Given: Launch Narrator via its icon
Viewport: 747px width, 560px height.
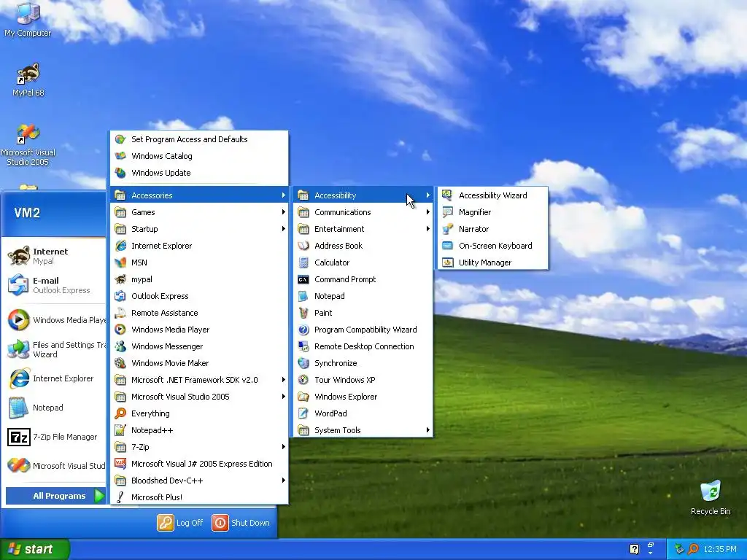Looking at the screenshot, I should pyautogui.click(x=447, y=229).
